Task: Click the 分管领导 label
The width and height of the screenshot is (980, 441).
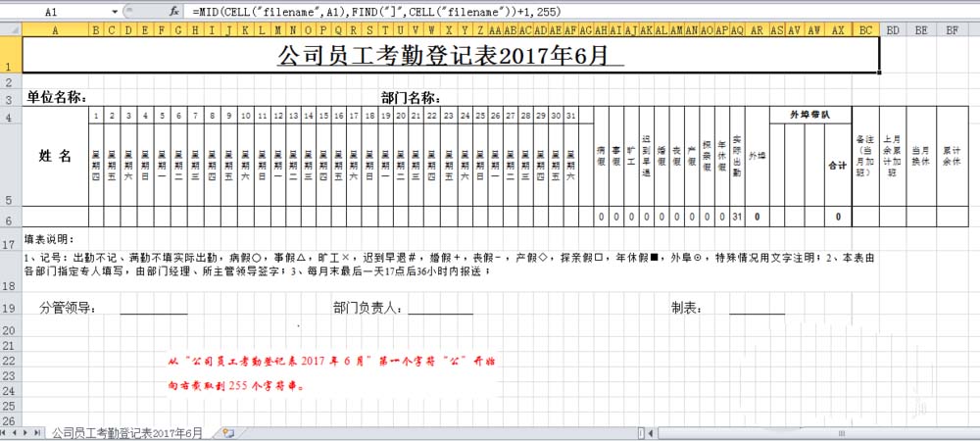Action: click(68, 308)
